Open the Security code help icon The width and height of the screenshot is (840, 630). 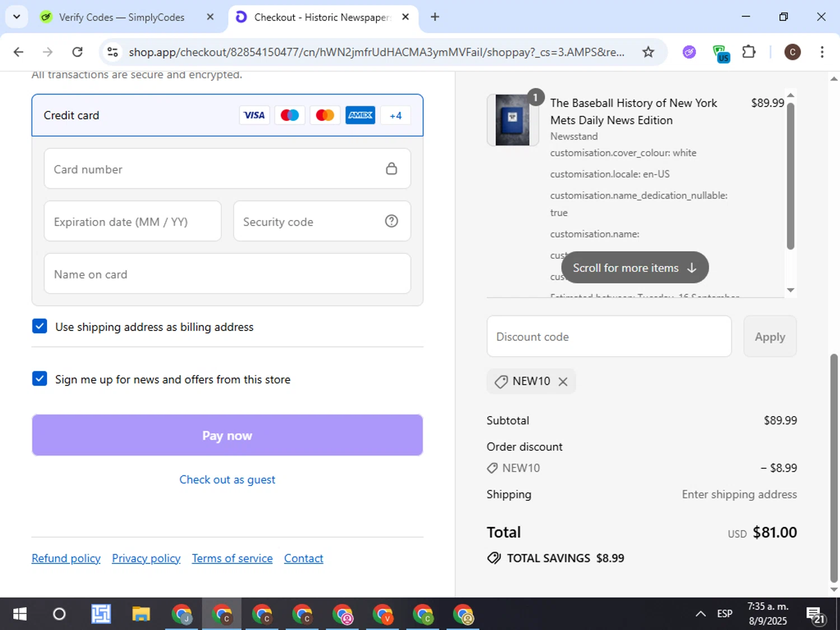391,221
